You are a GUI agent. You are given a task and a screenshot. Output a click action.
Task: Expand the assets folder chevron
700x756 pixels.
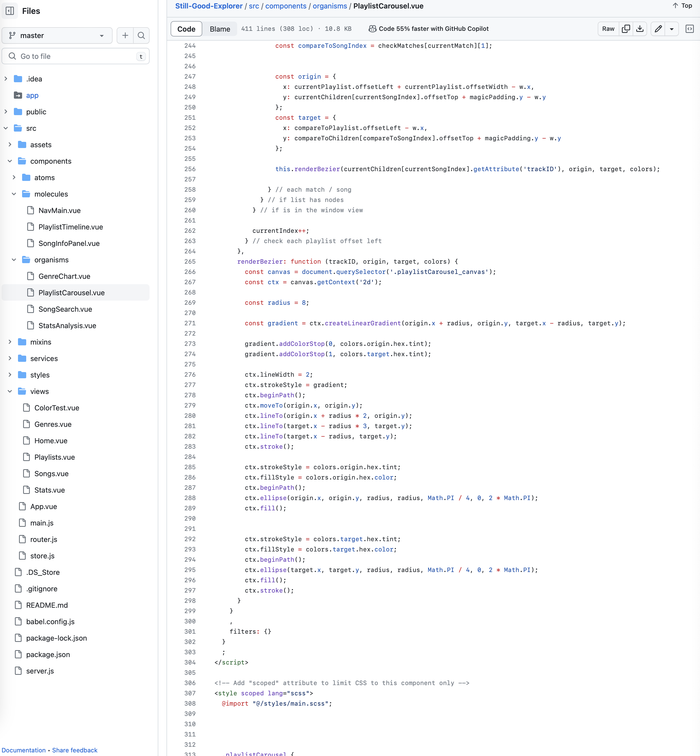tap(10, 145)
